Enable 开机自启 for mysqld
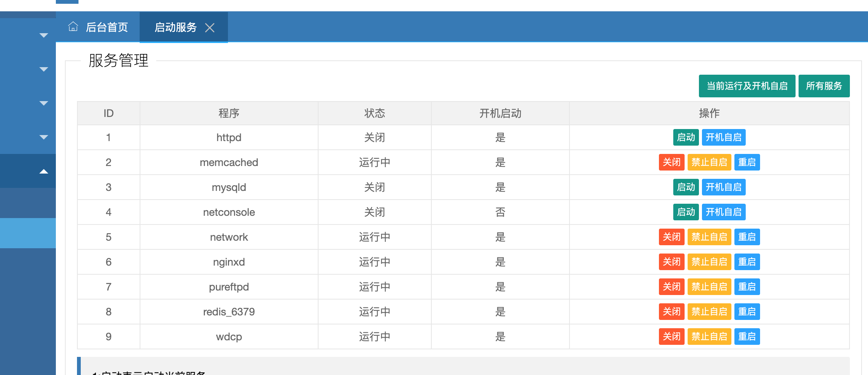 click(723, 187)
